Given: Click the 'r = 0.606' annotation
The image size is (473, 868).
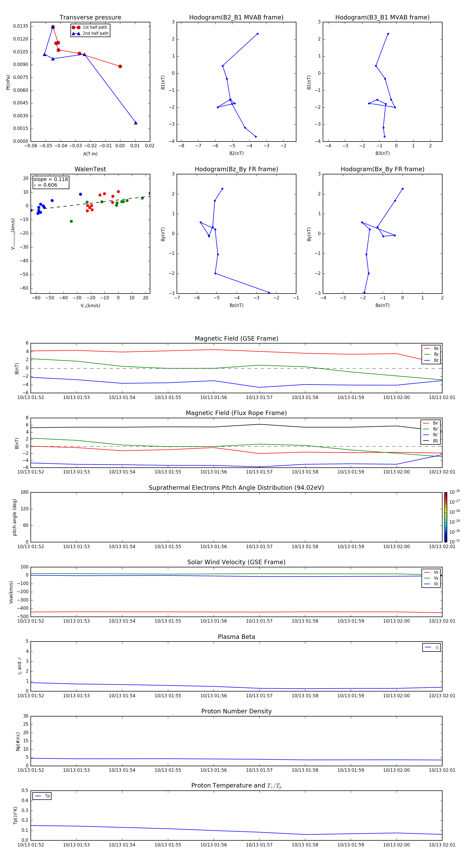Looking at the screenshot, I should point(45,185).
